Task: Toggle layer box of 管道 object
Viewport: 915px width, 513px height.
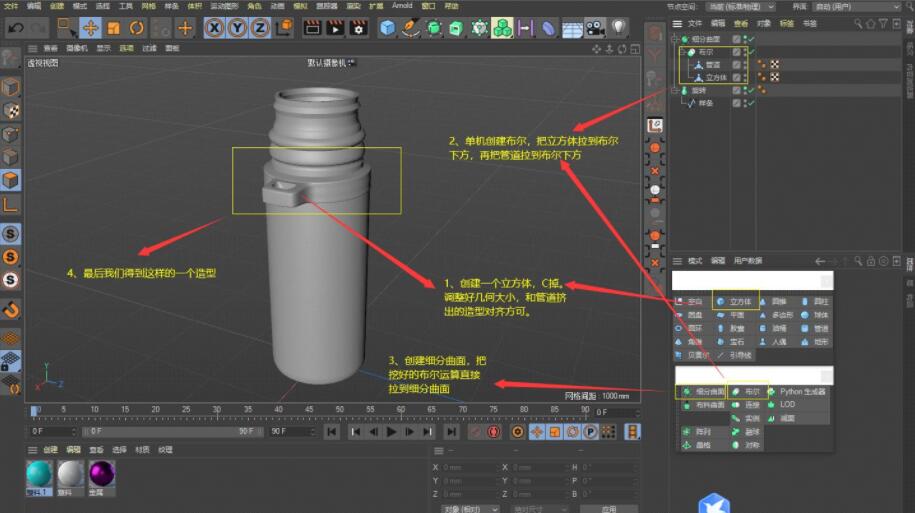Action: click(736, 65)
